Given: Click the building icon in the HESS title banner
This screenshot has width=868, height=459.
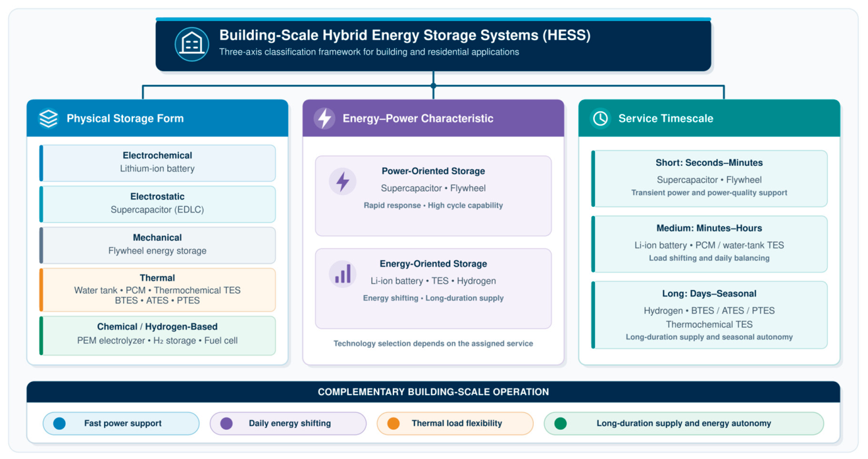Looking at the screenshot, I should 191,44.
